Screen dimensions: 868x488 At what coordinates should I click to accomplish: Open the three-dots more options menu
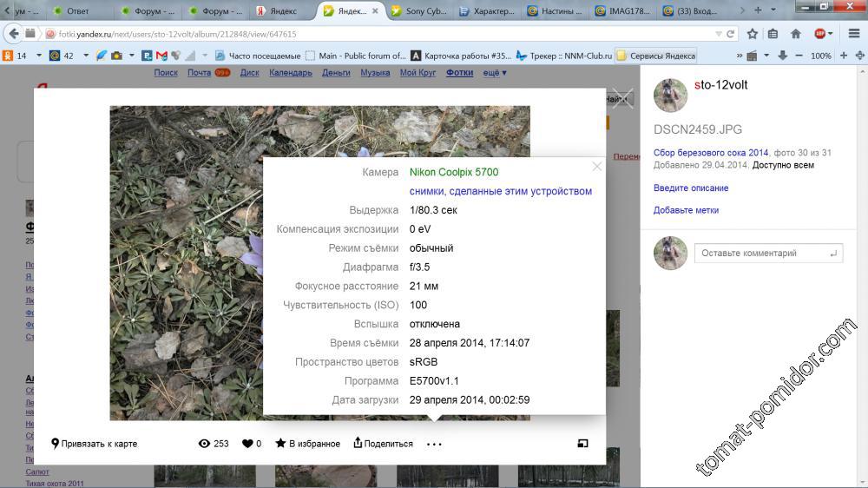pyautogui.click(x=434, y=445)
